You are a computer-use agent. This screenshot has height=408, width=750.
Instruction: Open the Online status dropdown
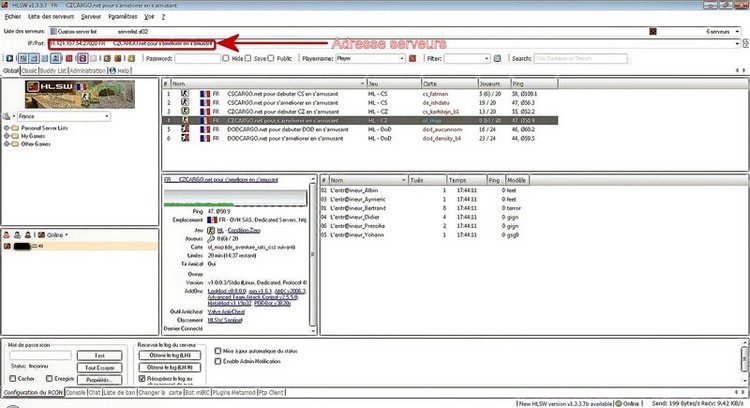[66, 235]
